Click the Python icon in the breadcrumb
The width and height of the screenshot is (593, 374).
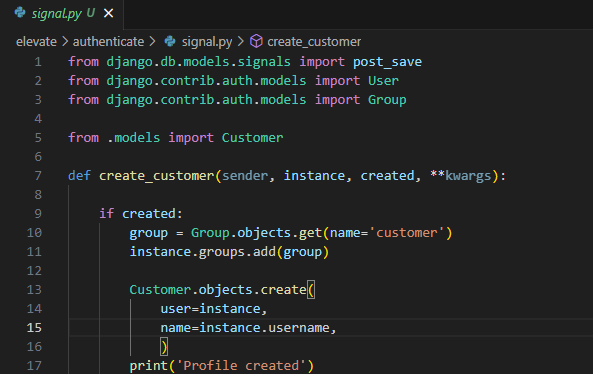170,41
